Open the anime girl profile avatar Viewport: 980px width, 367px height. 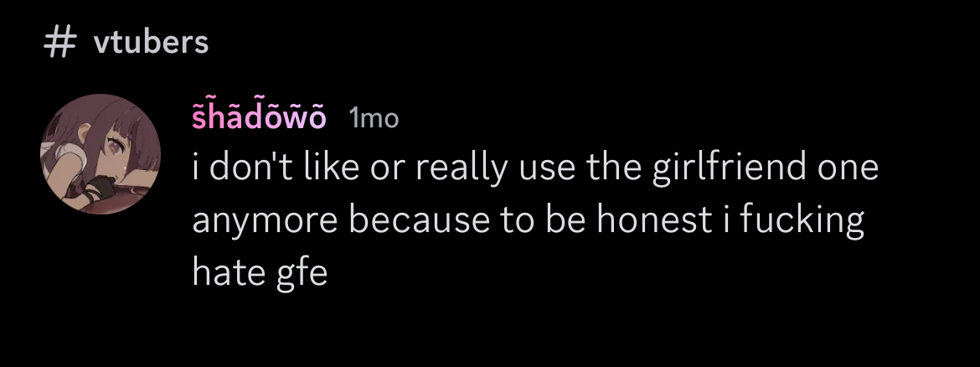click(101, 154)
